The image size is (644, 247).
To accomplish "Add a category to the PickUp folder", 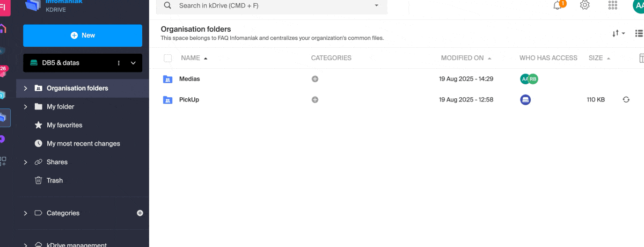I will pos(315,99).
